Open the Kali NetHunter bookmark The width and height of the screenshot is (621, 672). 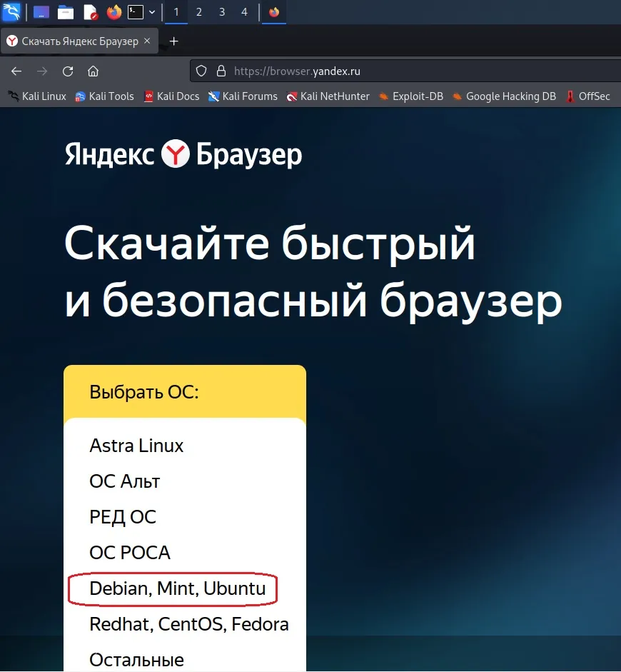click(x=328, y=96)
